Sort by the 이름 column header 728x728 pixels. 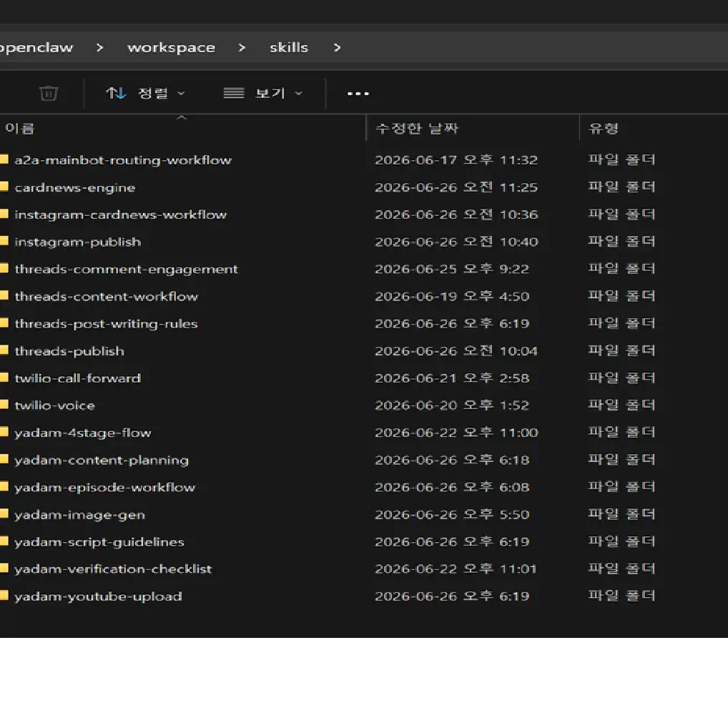[19, 128]
